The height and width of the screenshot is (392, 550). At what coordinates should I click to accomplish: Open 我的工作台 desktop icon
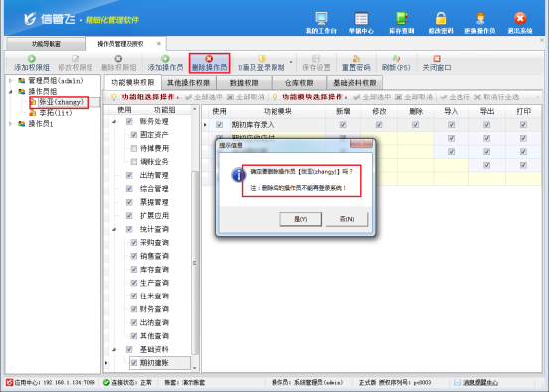pyautogui.click(x=321, y=18)
